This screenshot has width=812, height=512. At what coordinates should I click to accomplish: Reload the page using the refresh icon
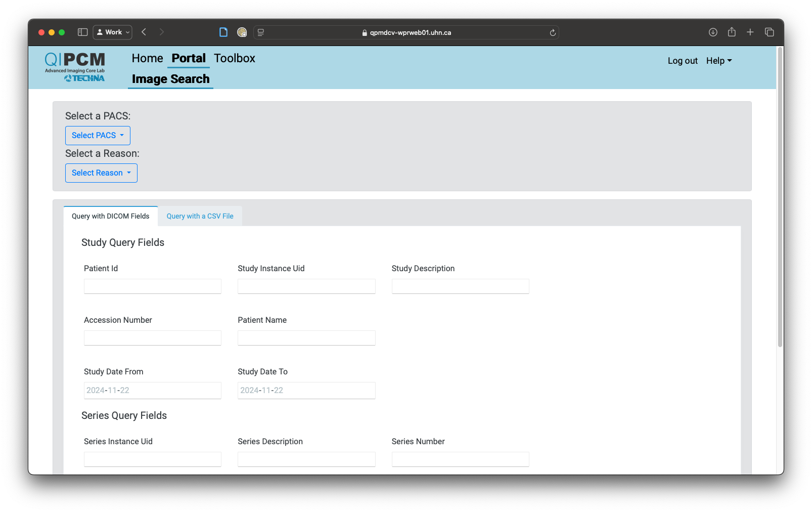coord(552,32)
